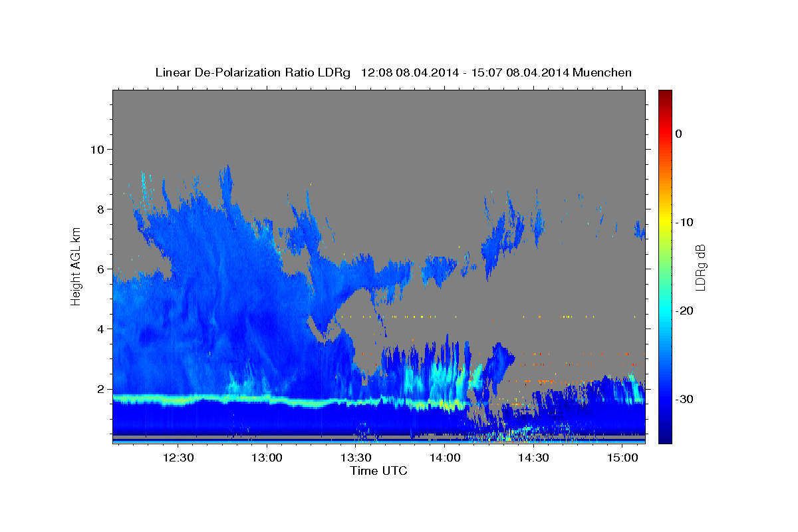
Task: Select the 15:00 time tick label
Action: click(x=622, y=458)
